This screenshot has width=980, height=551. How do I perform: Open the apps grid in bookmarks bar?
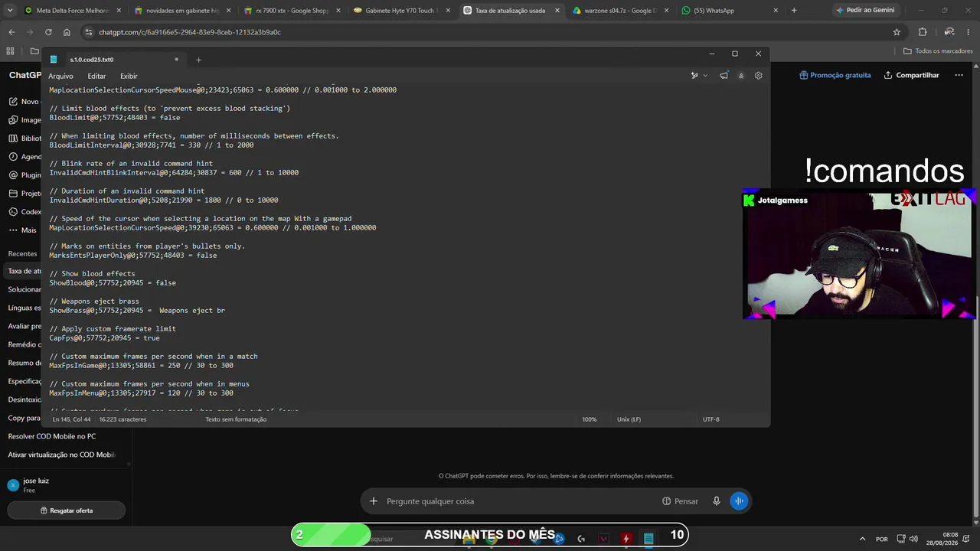point(10,51)
